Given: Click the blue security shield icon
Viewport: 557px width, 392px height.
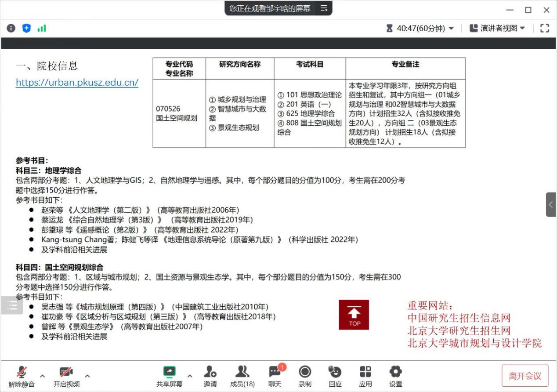Looking at the screenshot, I should click(26, 28).
